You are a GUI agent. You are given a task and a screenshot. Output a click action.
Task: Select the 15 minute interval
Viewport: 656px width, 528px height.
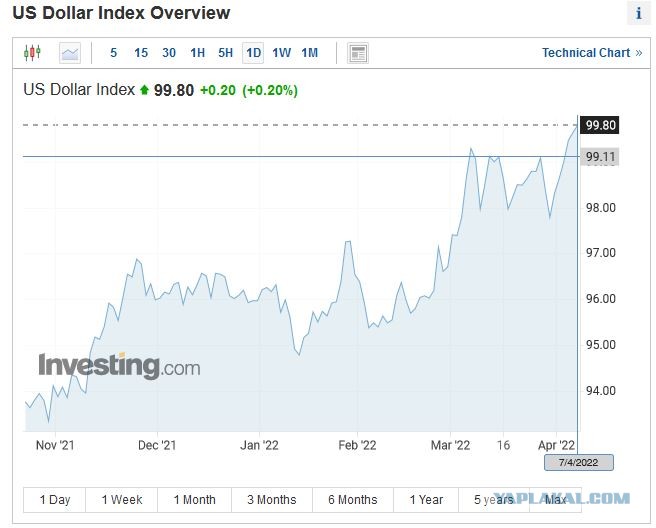tap(141, 53)
